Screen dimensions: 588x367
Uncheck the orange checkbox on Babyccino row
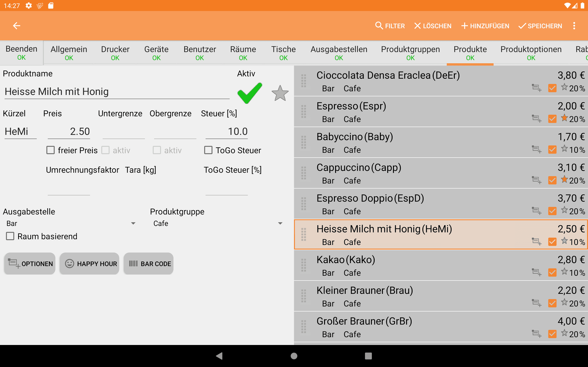coord(552,150)
